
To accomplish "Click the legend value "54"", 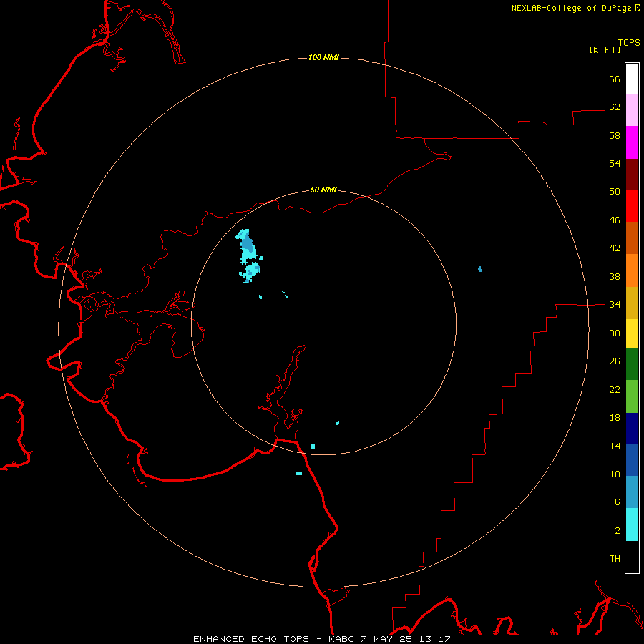I will point(615,163).
